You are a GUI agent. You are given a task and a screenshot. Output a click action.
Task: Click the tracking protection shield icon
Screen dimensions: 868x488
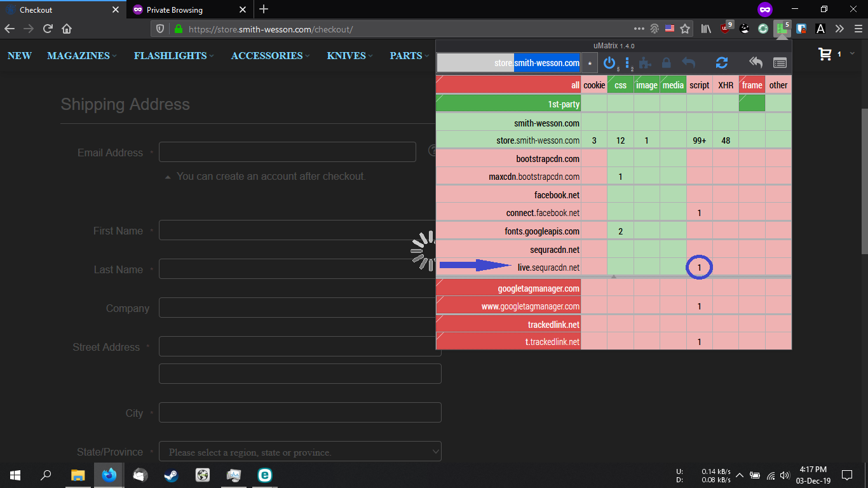tap(160, 29)
